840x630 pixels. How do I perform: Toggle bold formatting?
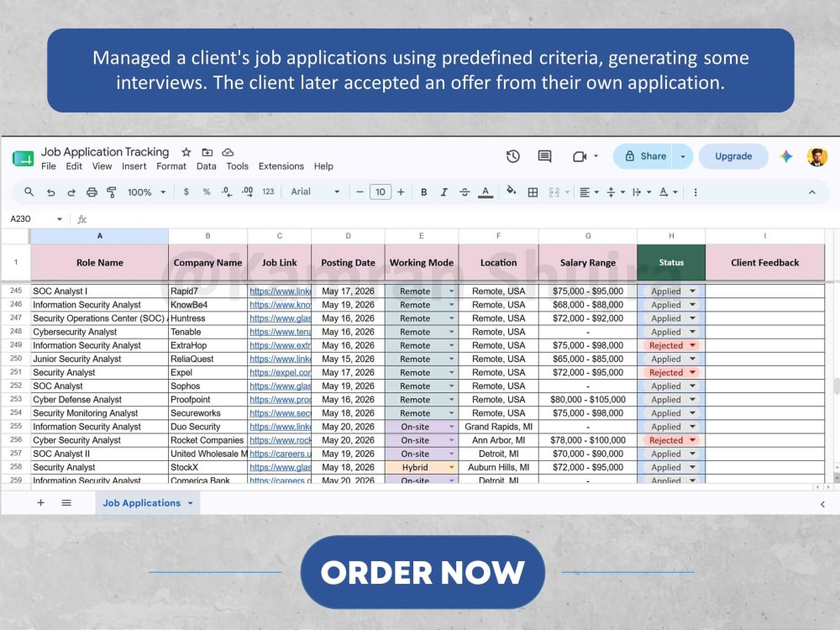coord(423,192)
